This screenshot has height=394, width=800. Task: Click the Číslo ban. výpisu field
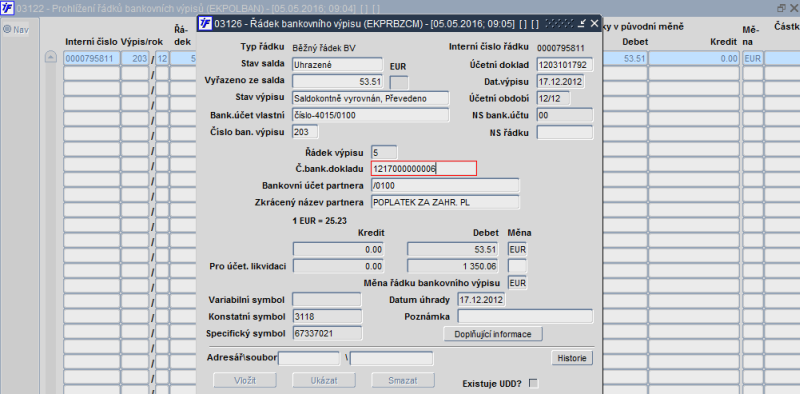305,132
